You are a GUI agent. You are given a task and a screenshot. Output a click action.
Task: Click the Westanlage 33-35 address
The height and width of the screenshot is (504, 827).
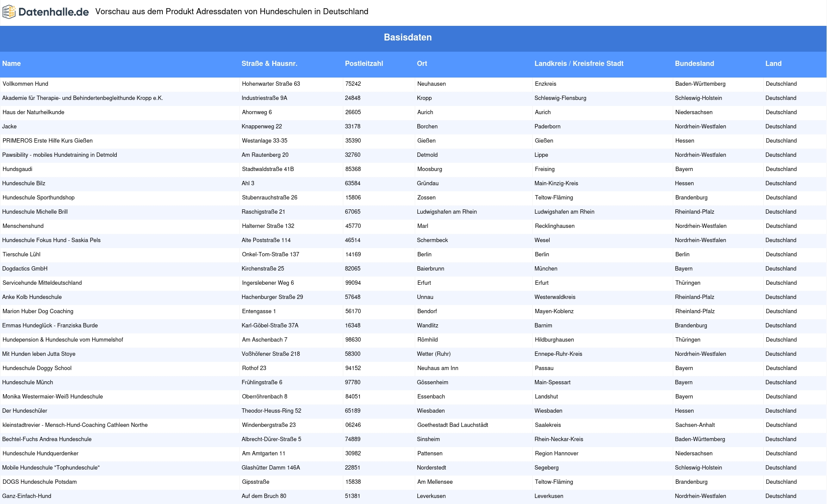pos(264,141)
